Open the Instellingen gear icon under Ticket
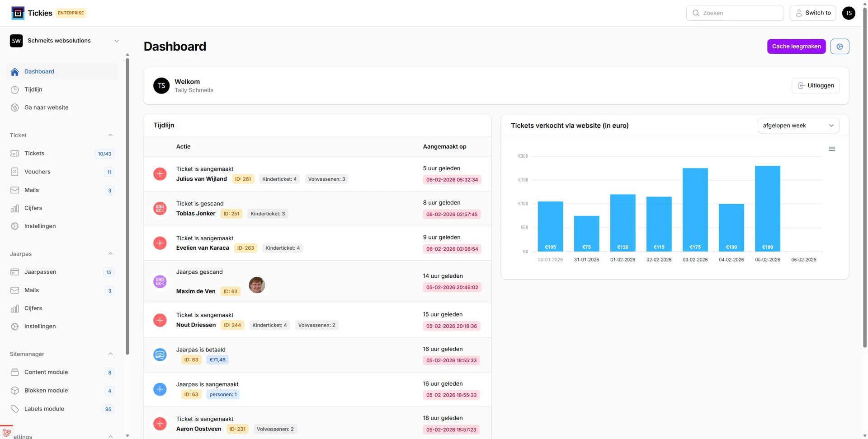 (15, 226)
